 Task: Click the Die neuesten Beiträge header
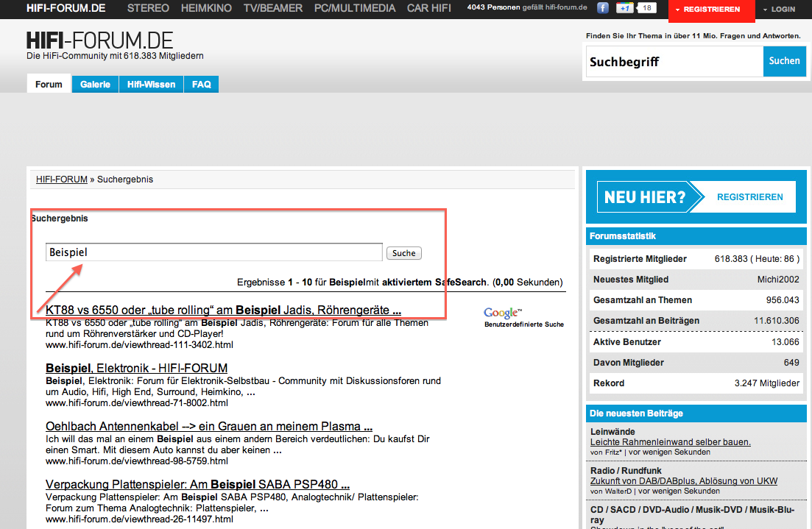[x=696, y=413]
